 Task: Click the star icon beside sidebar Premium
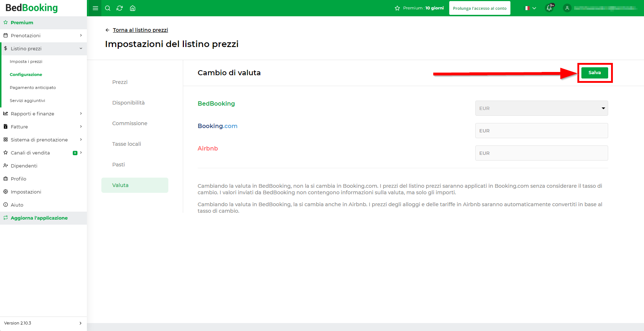click(x=5, y=22)
